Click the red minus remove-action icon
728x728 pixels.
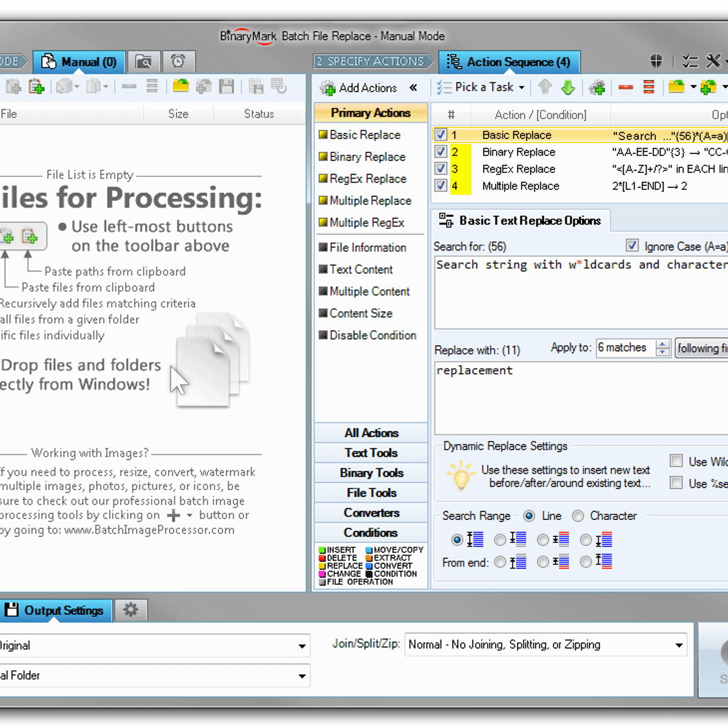pos(625,87)
